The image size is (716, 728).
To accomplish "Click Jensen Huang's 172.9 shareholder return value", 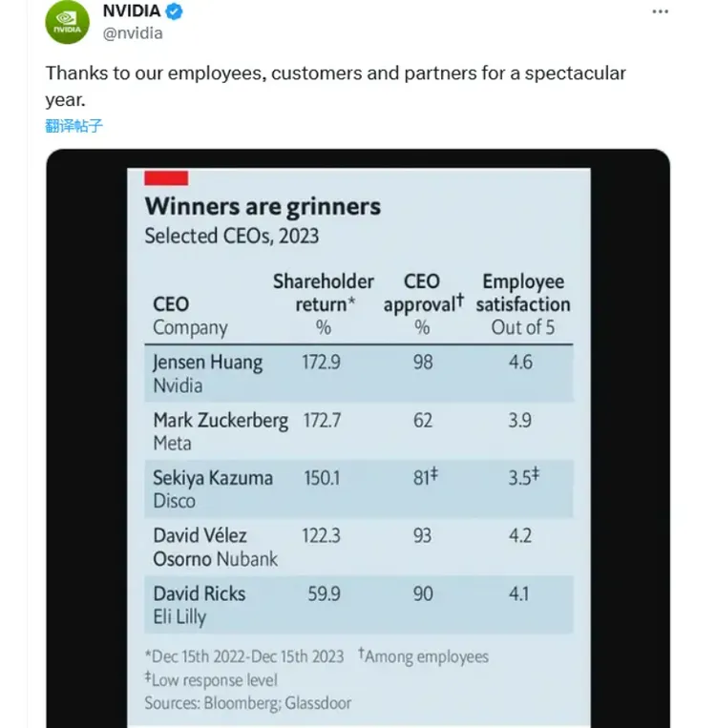I will 323,363.
